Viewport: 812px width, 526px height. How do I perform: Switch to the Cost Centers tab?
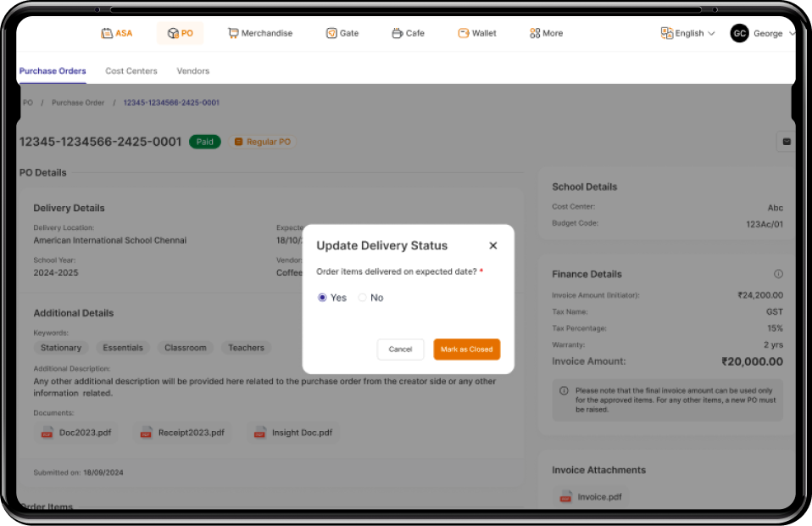point(131,71)
